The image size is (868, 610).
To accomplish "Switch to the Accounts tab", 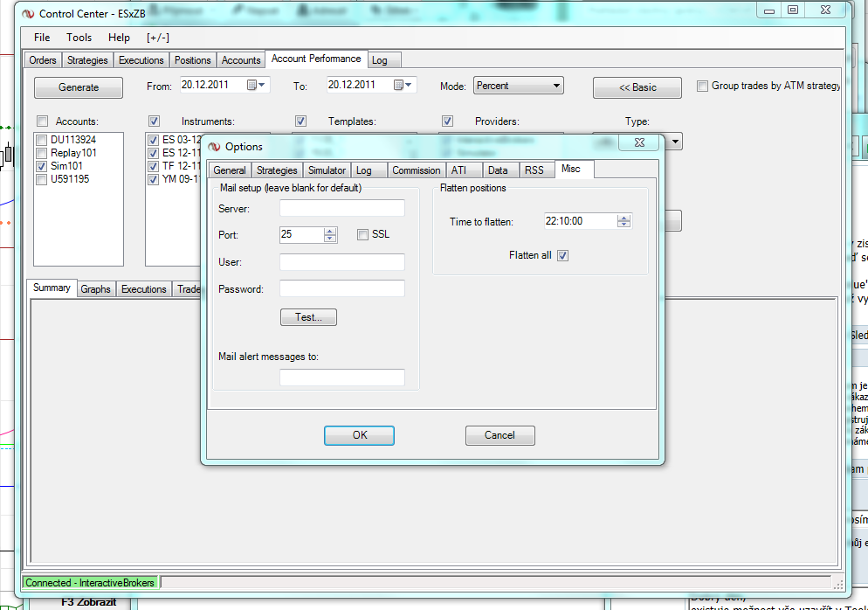I will click(x=241, y=59).
